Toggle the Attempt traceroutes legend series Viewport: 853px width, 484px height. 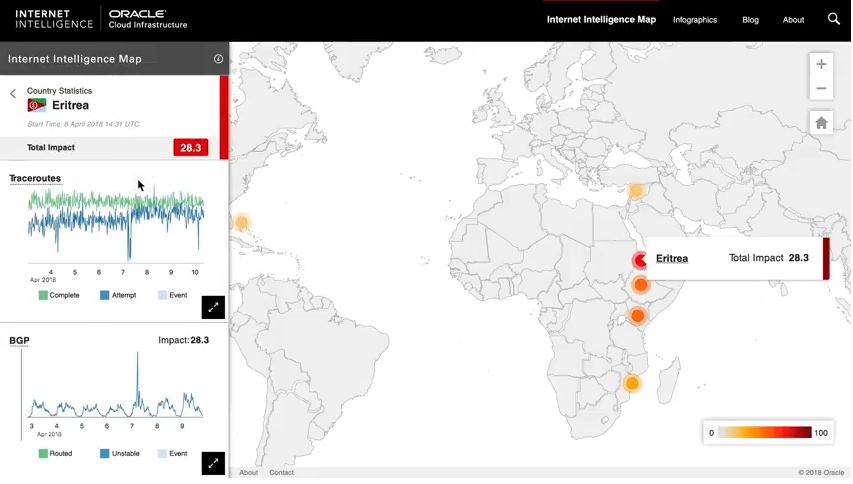(x=118, y=295)
